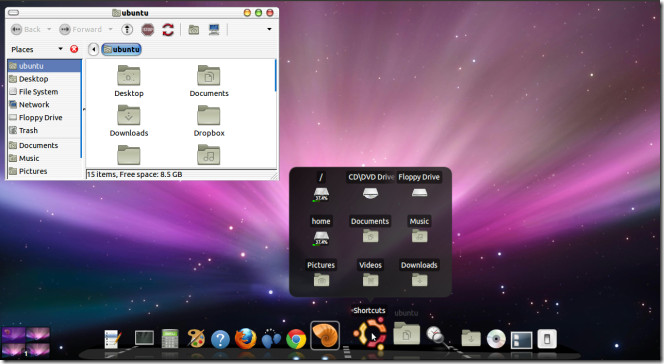This screenshot has width=664, height=364.
Task: Click the Nautilus shell icon in dock
Action: [x=325, y=335]
